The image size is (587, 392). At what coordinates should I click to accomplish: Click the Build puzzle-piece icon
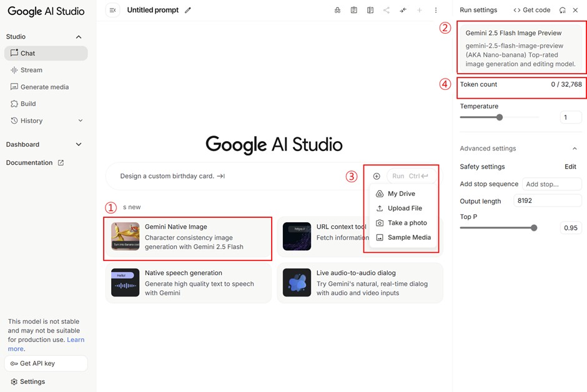click(14, 104)
